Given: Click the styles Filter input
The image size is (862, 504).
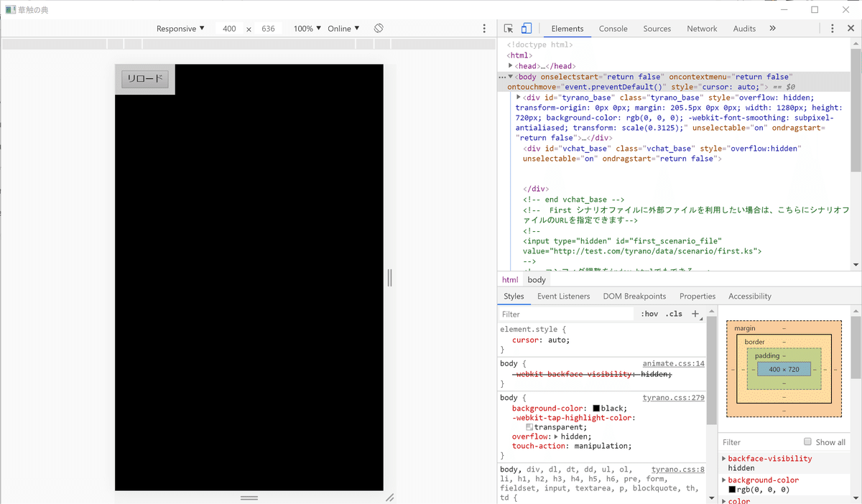Looking at the screenshot, I should [566, 314].
